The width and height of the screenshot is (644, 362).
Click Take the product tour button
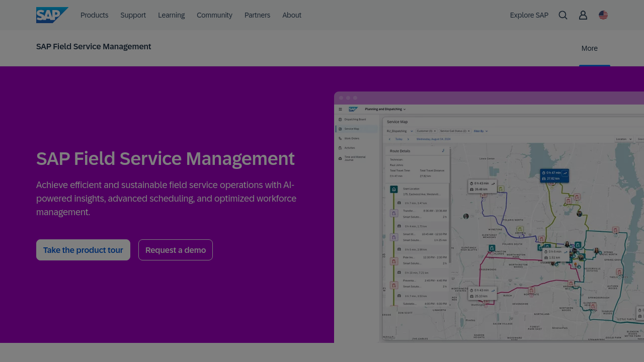coord(83,250)
